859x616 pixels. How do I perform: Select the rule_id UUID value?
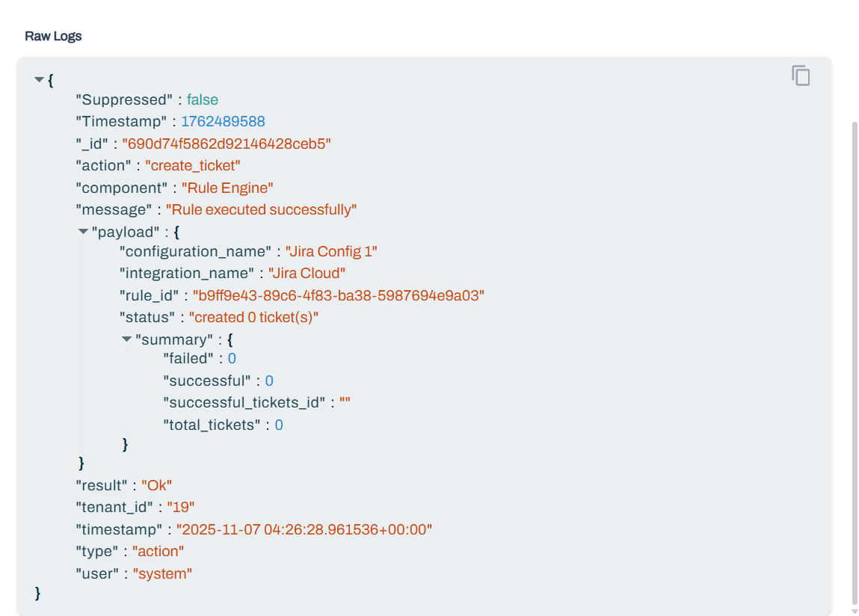click(x=339, y=296)
